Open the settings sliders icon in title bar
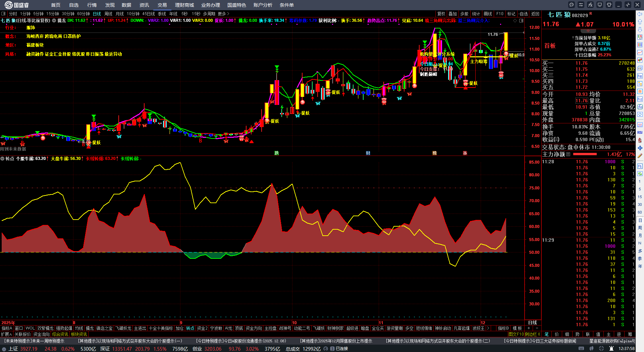The image size is (644, 352). point(581,5)
